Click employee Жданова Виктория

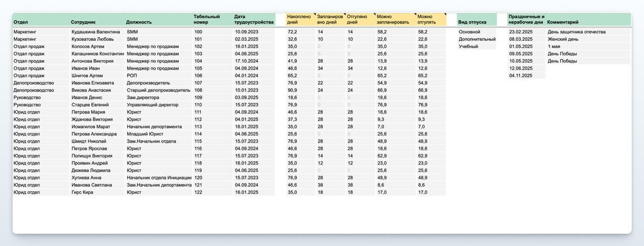tap(91, 119)
